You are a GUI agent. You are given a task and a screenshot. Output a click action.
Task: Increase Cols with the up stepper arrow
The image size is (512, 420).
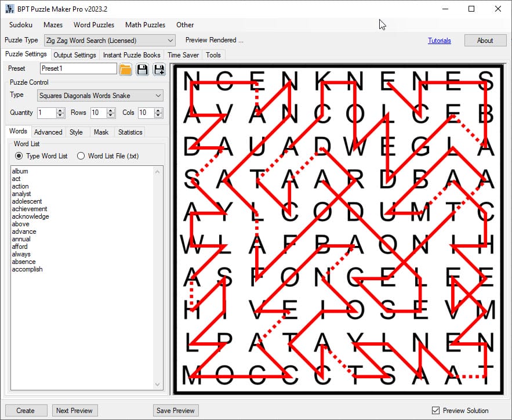pyautogui.click(x=159, y=110)
